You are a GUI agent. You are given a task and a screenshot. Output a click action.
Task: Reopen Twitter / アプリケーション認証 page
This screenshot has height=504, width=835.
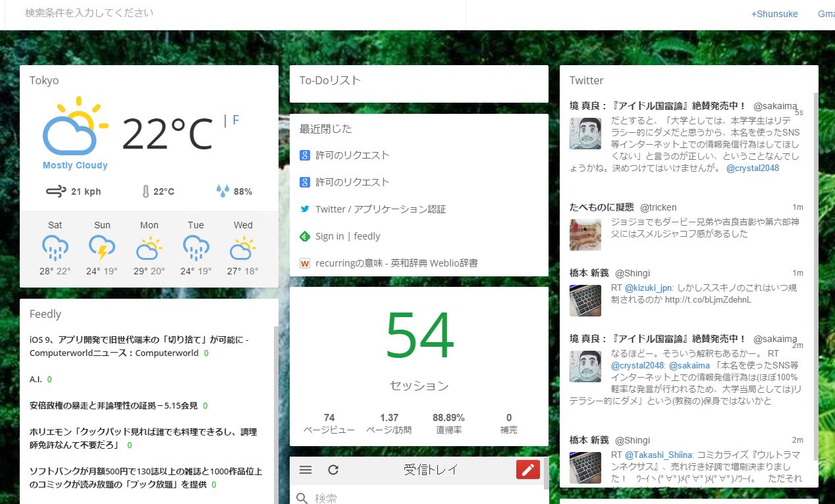click(381, 209)
